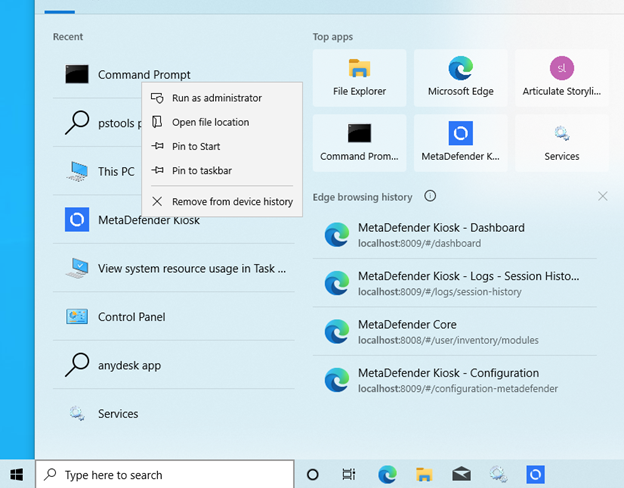Open Articulate Storyline tile
Image resolution: width=624 pixels, height=488 pixels.
pyautogui.click(x=562, y=78)
